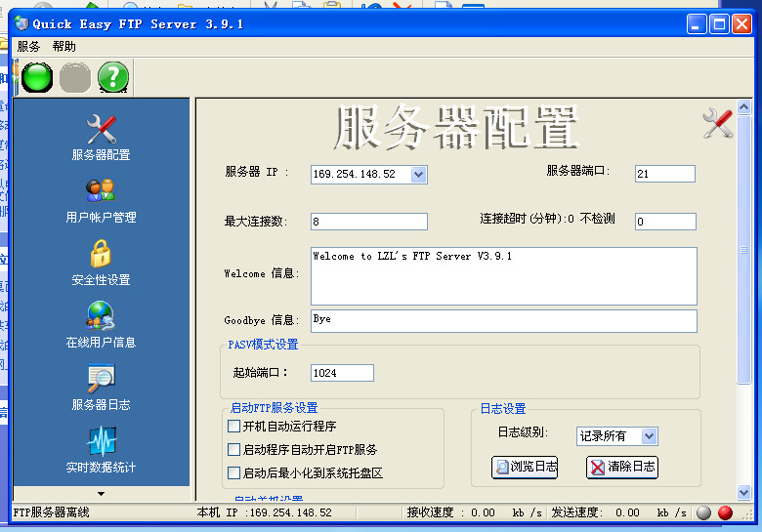
Task: Expand sidebar with bottom down arrow
Action: [x=101, y=495]
